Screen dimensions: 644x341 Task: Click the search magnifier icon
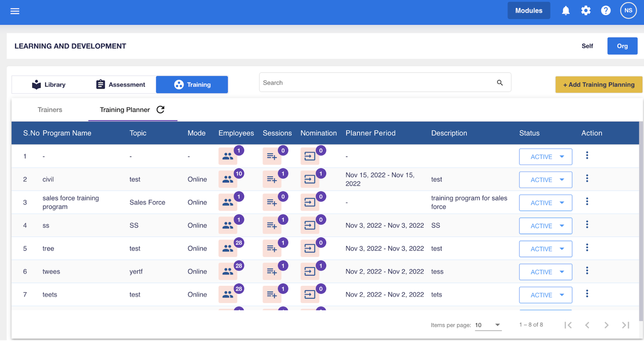500,83
